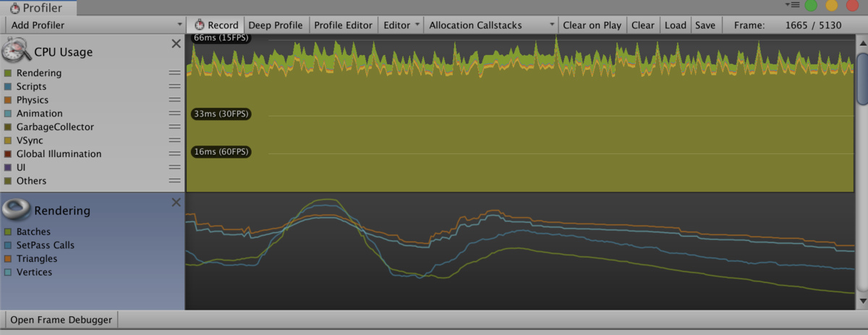The width and height of the screenshot is (868, 335).
Task: Grab the Others category reorder handle
Action: (174, 181)
